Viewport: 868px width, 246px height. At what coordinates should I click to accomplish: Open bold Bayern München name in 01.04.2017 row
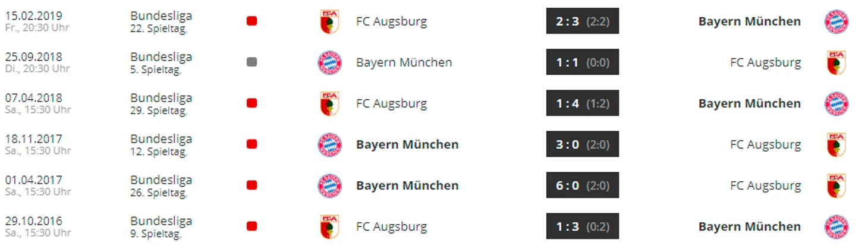(407, 185)
